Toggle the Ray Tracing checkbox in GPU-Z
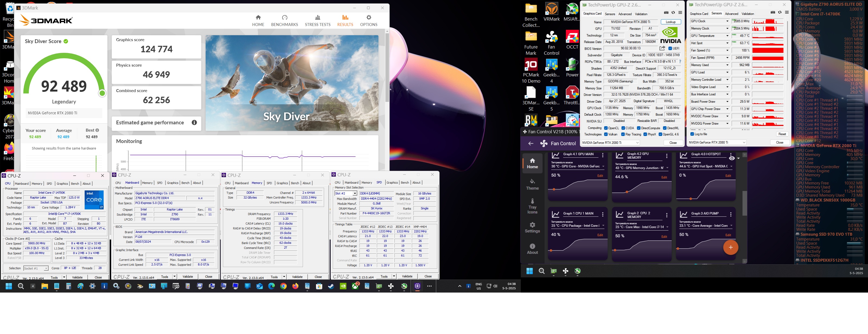The image size is (868, 334). [x=623, y=135]
